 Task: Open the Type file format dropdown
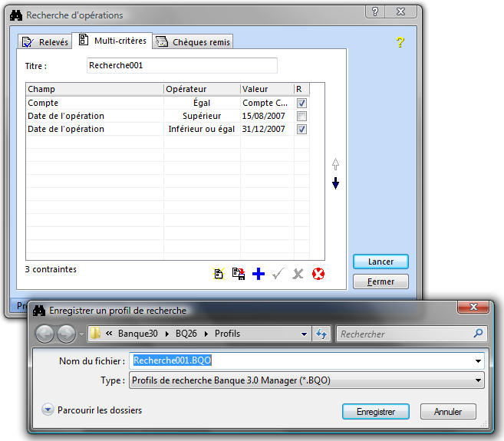click(x=479, y=380)
